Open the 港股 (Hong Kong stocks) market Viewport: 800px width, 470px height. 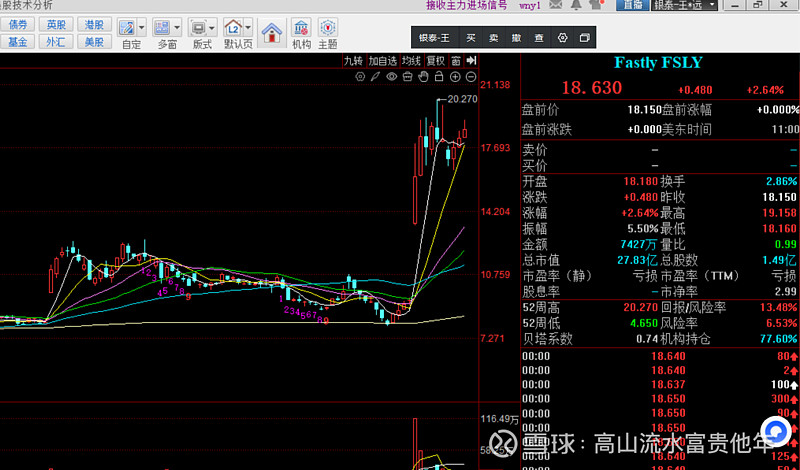[x=94, y=24]
